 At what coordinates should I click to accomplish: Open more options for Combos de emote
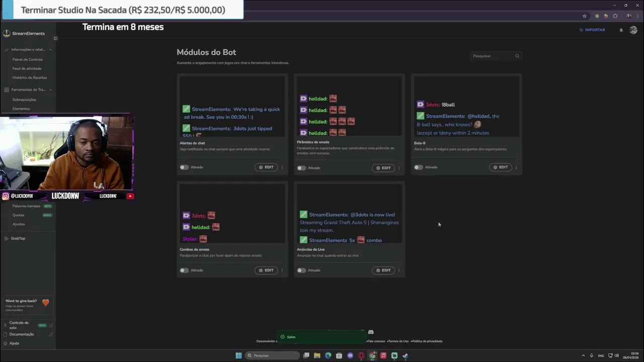(x=282, y=270)
